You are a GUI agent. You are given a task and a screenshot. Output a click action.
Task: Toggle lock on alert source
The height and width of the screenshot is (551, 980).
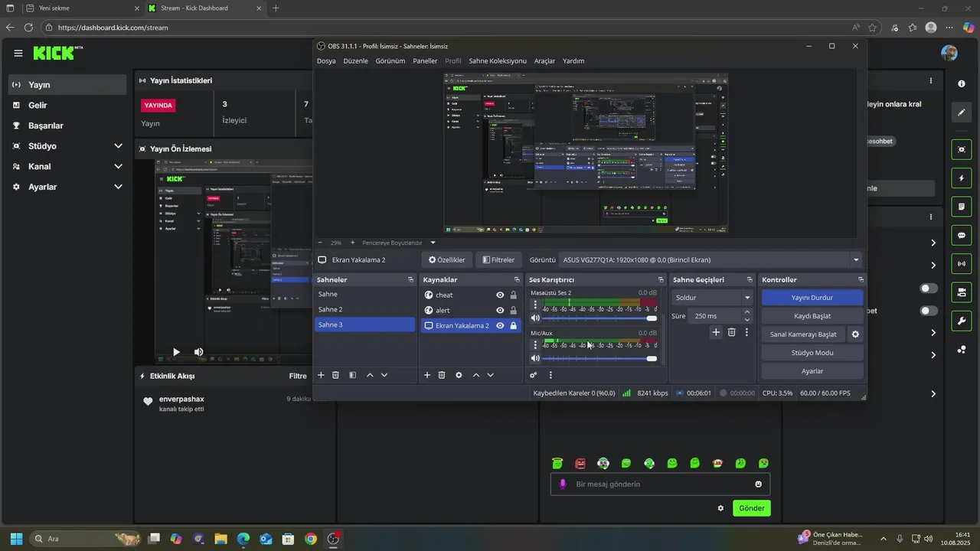(513, 310)
